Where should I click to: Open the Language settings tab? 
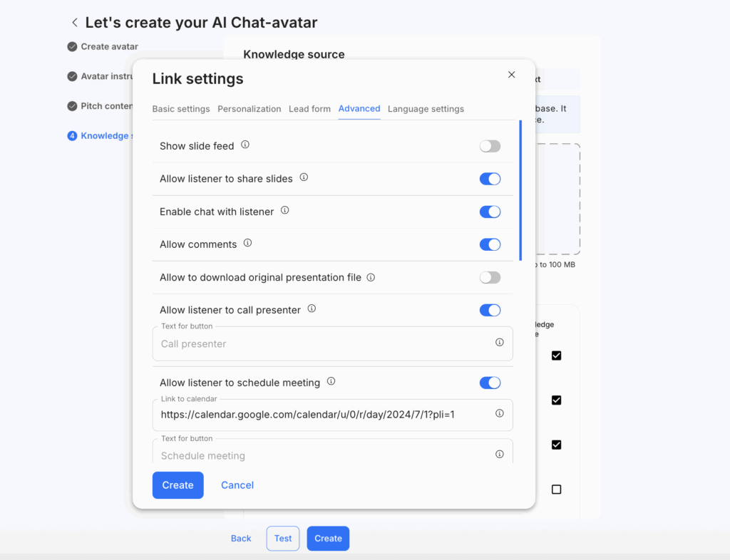click(x=426, y=109)
